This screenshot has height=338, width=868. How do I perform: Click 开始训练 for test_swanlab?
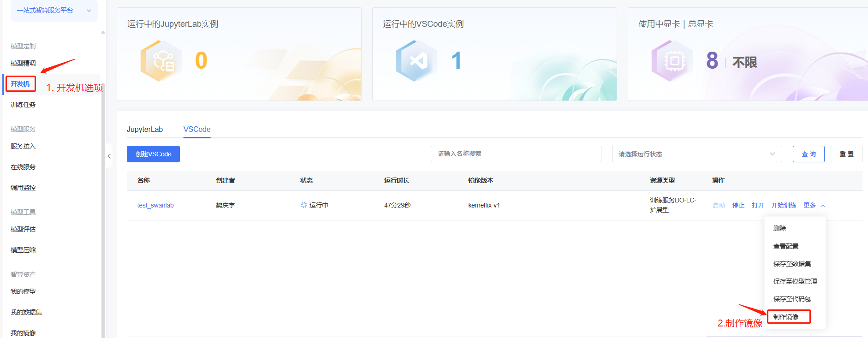click(784, 205)
